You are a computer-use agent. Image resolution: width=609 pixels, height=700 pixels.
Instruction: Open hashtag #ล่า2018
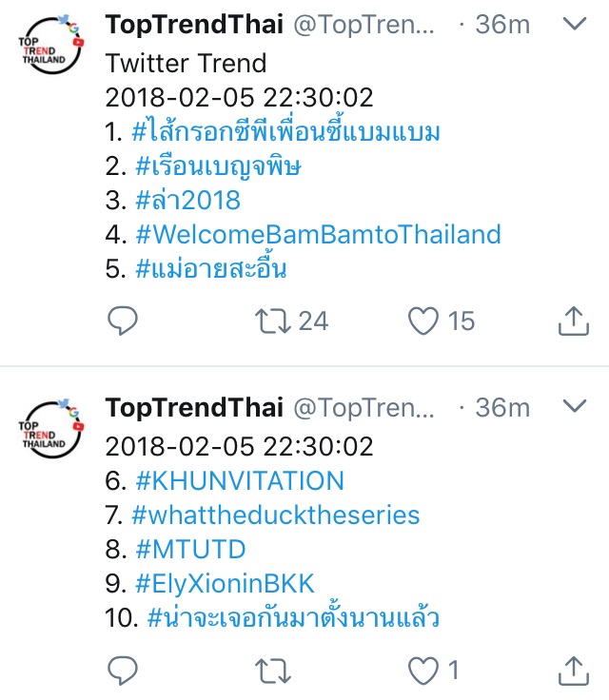[187, 200]
